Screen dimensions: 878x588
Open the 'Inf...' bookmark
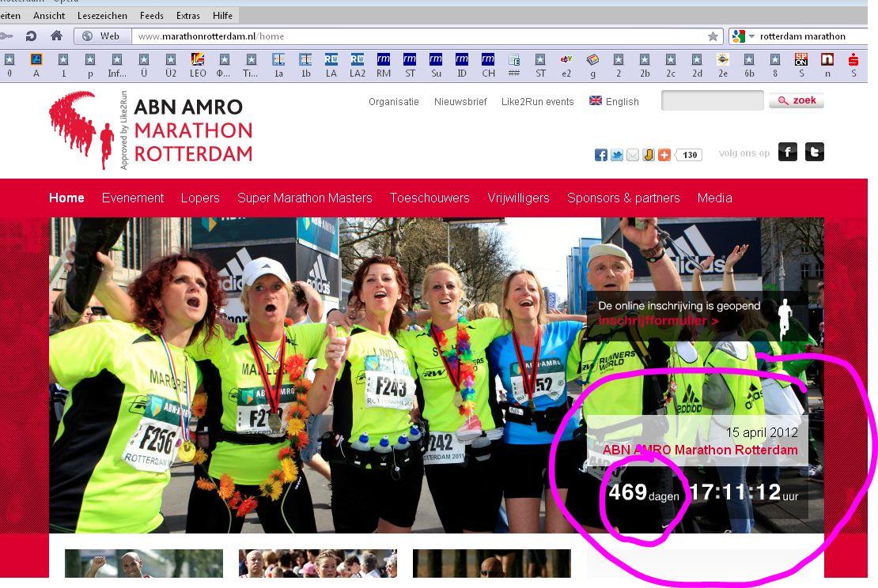click(x=117, y=65)
